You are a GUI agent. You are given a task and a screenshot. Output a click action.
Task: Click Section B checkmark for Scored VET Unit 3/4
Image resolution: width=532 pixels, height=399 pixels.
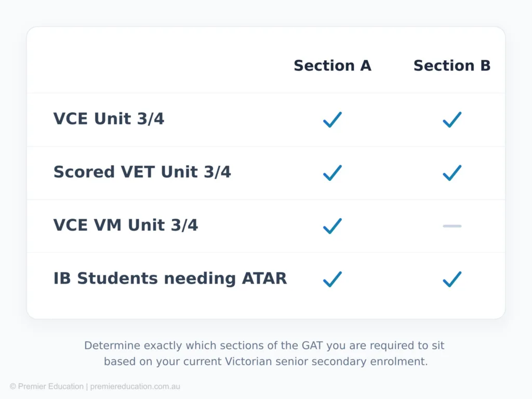(452, 172)
